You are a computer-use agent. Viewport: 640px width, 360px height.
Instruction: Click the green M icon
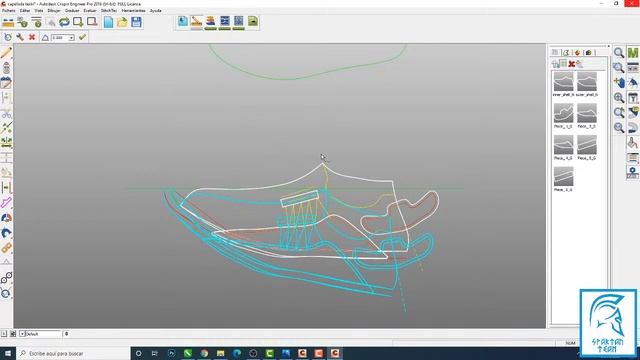pyautogui.click(x=633, y=53)
